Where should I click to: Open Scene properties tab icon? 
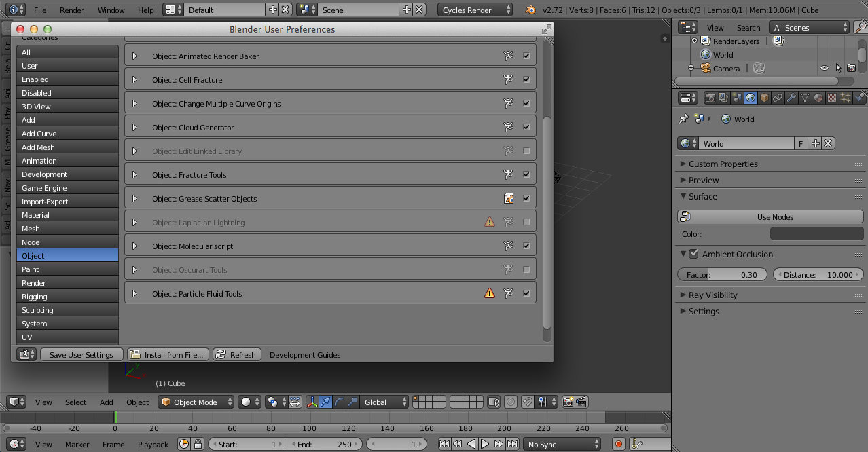click(737, 98)
